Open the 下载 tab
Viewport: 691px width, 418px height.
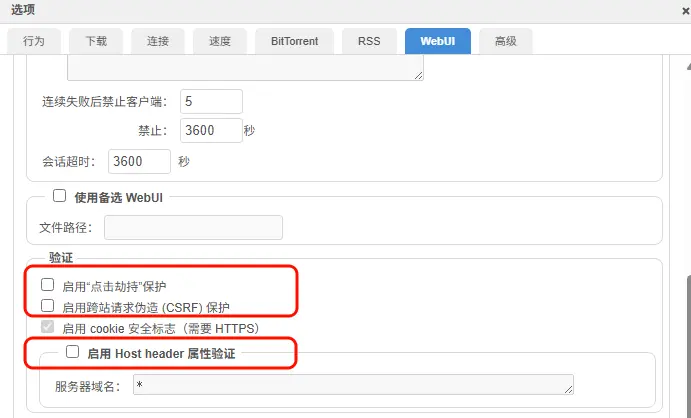click(x=96, y=41)
